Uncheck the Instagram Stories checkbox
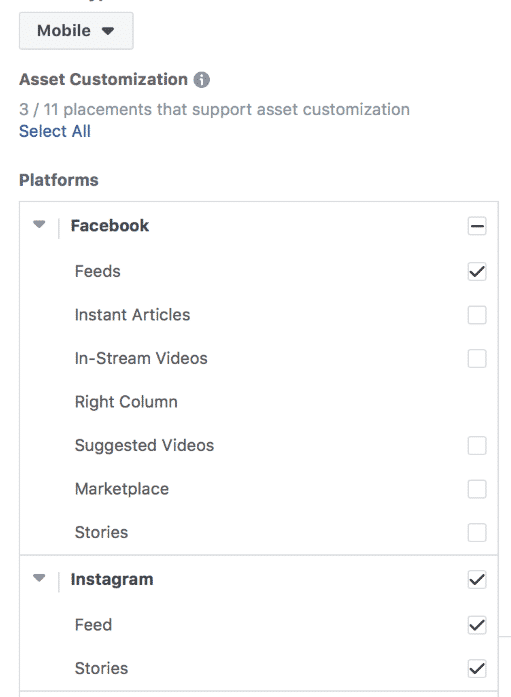This screenshot has height=697, width=511. [x=477, y=669]
